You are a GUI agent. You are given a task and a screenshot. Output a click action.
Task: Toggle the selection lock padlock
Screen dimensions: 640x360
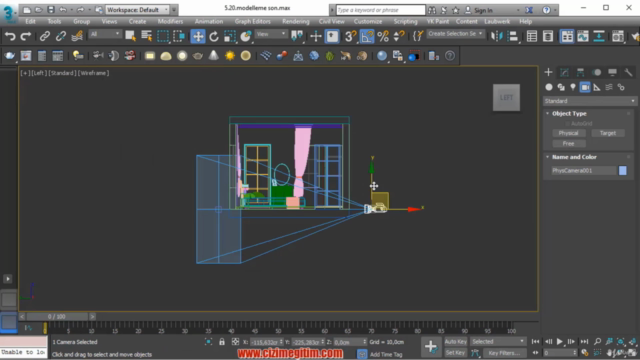click(222, 342)
